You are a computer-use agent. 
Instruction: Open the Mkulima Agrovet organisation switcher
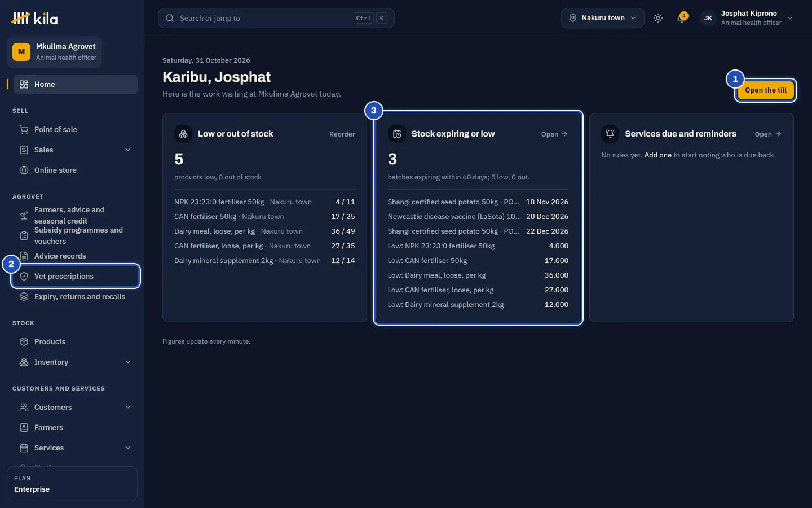[55, 52]
